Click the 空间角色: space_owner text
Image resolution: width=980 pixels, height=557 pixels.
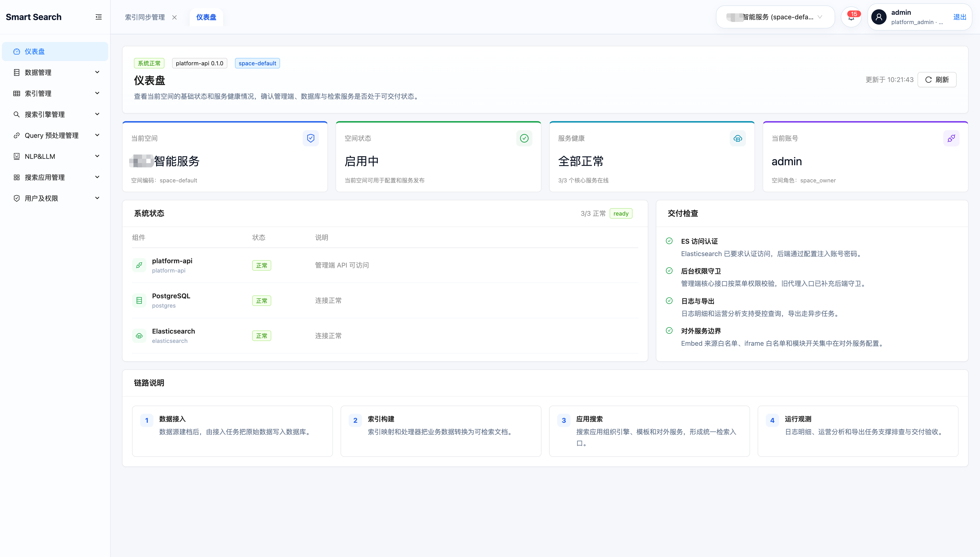pyautogui.click(x=804, y=180)
